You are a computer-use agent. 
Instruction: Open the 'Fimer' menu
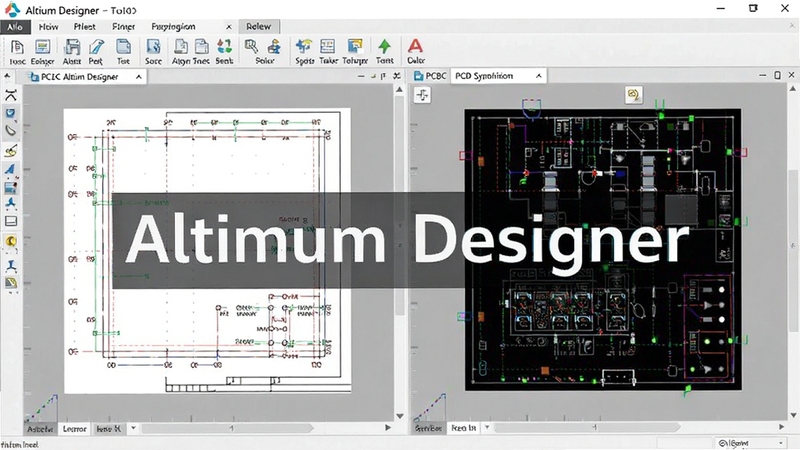point(123,27)
